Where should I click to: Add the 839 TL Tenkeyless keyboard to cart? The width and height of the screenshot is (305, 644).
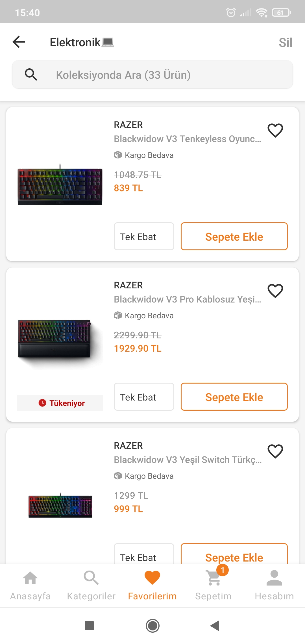tap(234, 236)
